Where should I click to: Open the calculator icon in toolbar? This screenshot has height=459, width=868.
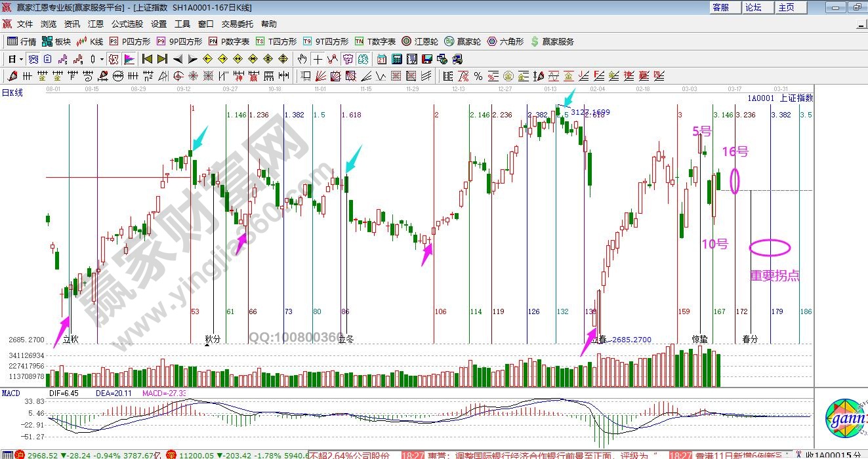[396, 59]
